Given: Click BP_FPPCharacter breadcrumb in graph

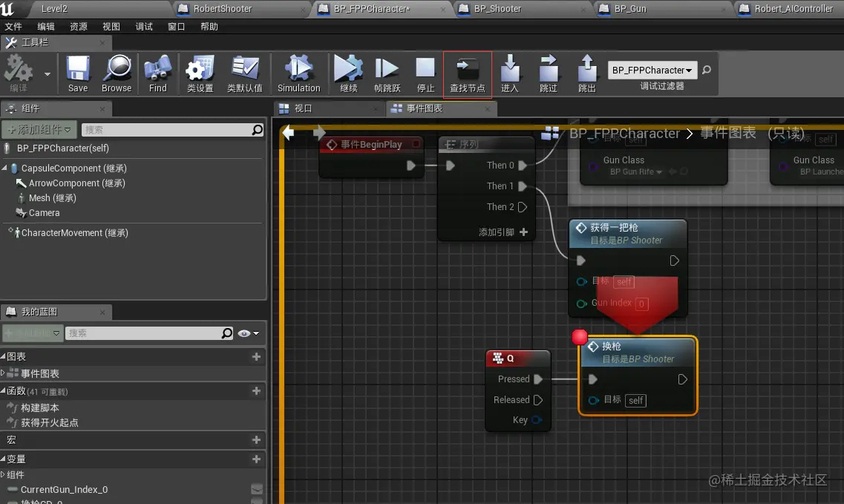Looking at the screenshot, I should [624, 133].
